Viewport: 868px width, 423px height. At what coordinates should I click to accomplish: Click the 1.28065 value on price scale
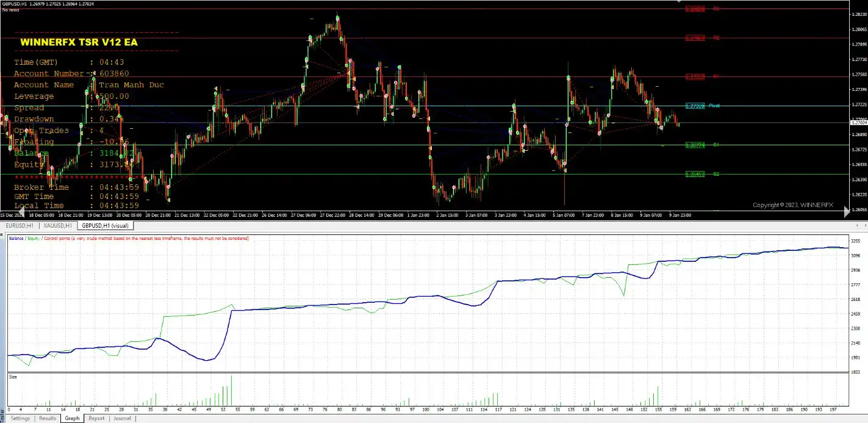pyautogui.click(x=859, y=29)
